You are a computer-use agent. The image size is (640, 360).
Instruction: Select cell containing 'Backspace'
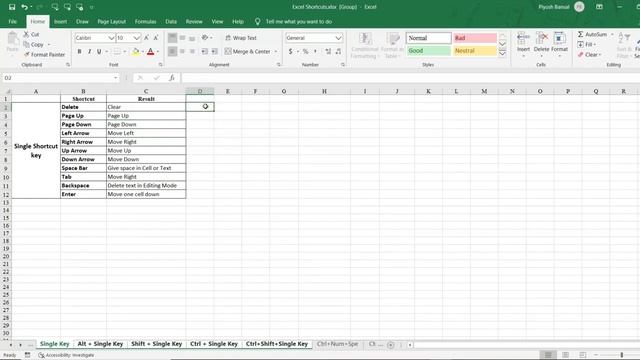[83, 185]
